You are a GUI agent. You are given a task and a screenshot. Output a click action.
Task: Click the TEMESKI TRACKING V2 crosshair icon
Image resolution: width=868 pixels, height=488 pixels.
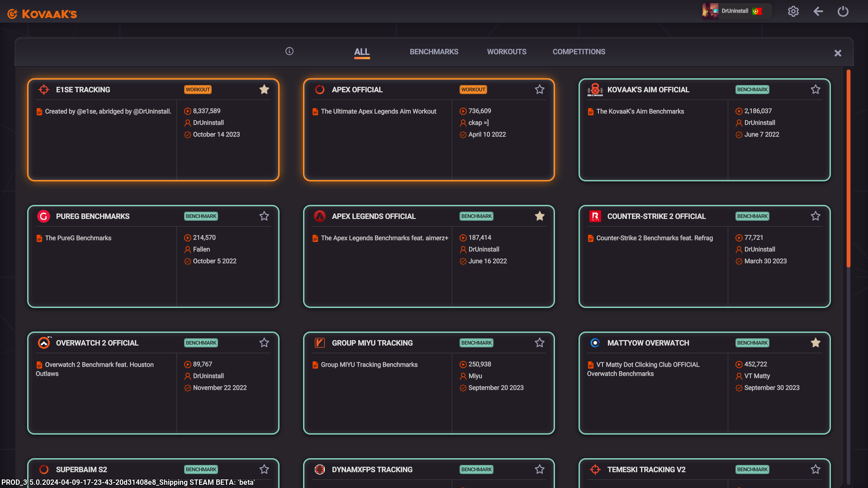pyautogui.click(x=595, y=469)
